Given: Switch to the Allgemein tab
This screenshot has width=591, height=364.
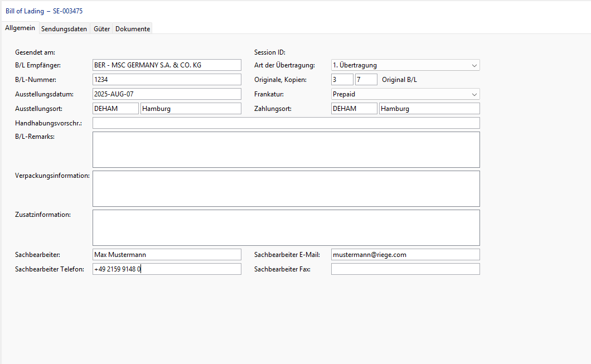Looking at the screenshot, I should pos(20,28).
